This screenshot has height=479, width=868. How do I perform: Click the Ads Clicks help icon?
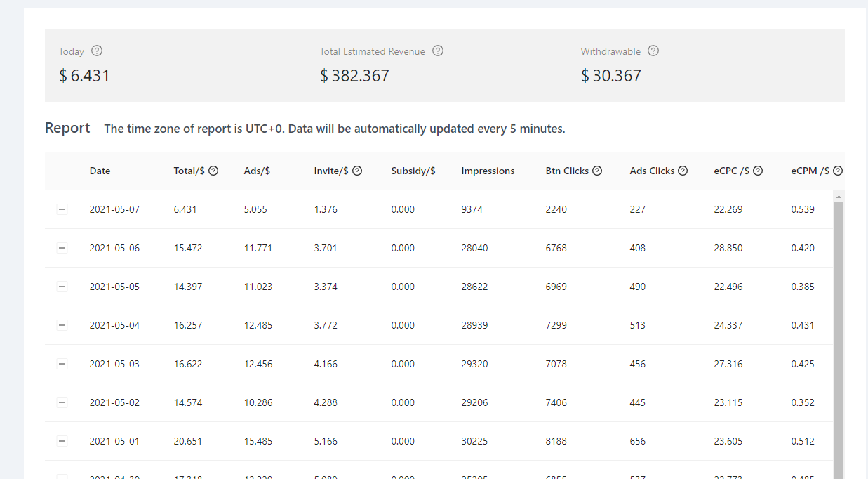pyautogui.click(x=683, y=171)
